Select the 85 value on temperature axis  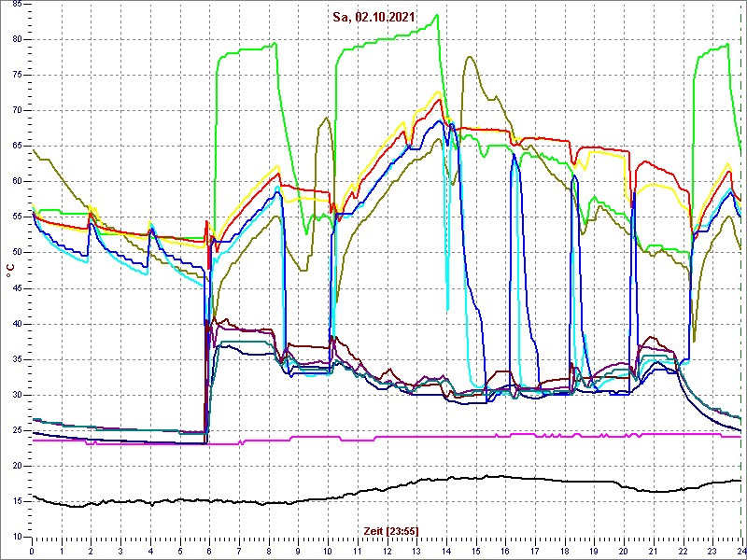16,4
